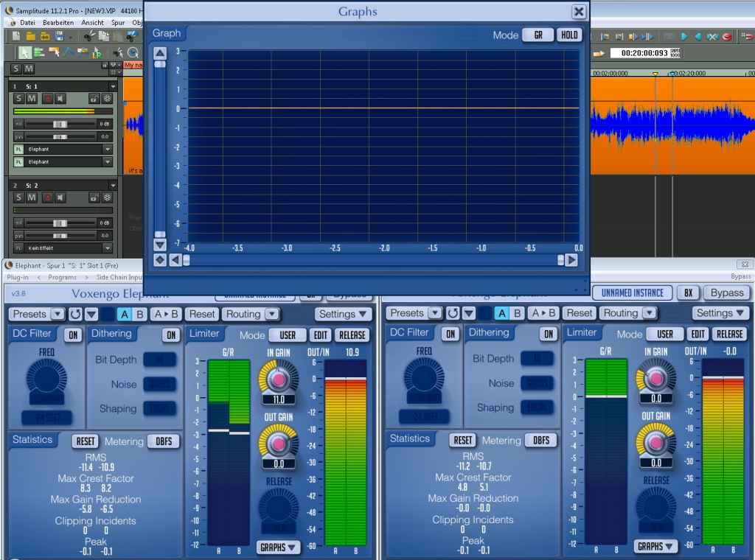Lock track S: 1 with padlock icon
The image size is (755, 560).
[x=94, y=99]
